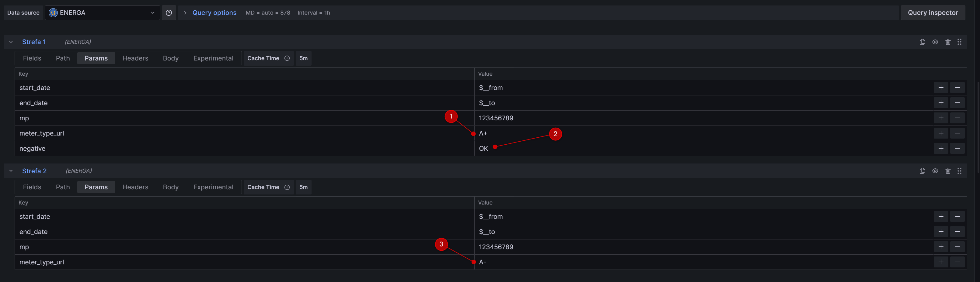The image size is (980, 282).
Task: Remove the negative param row
Action: point(957,148)
